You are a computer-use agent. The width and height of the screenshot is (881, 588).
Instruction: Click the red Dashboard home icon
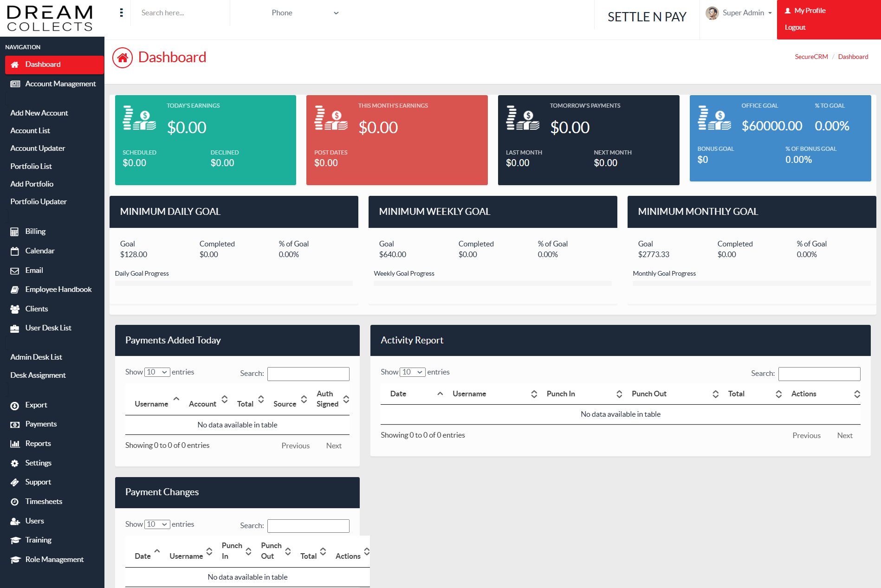coord(122,57)
